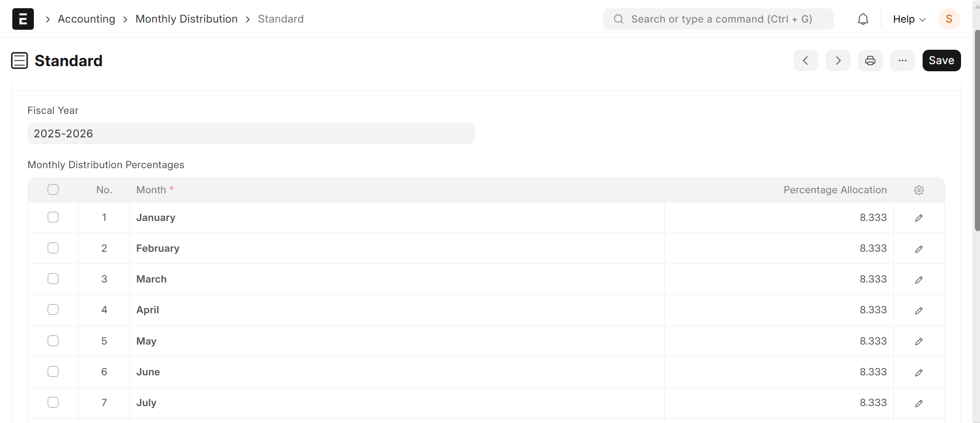This screenshot has width=980, height=423.
Task: Edit the January row
Action: point(919,218)
